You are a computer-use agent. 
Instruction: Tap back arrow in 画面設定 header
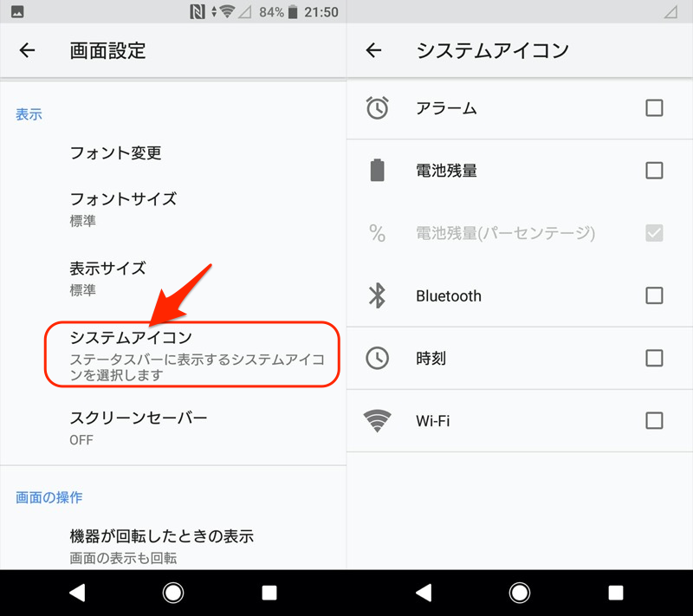[28, 50]
